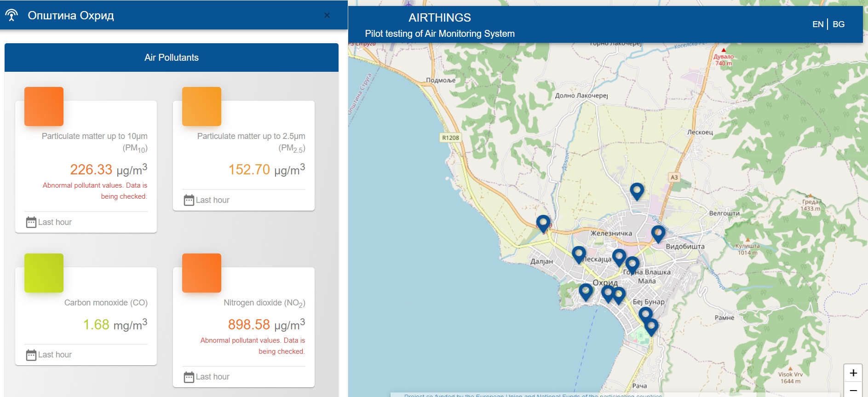The width and height of the screenshot is (868, 397).
Task: Click the PM10 orange color indicator
Action: point(44,106)
